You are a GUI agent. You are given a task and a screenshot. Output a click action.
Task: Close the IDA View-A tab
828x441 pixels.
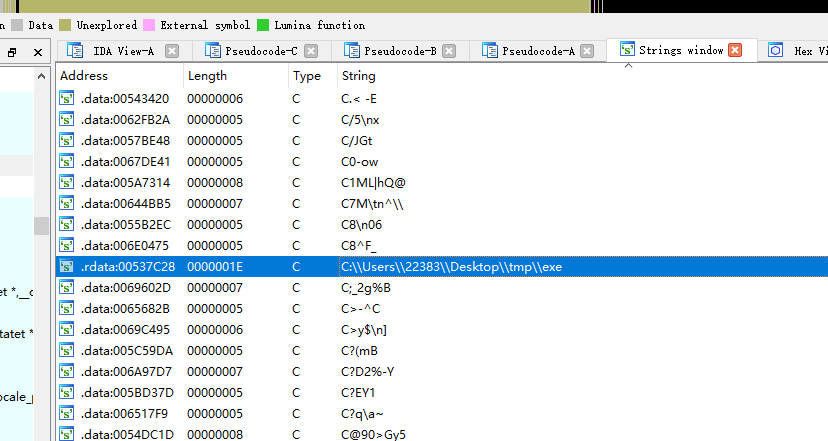point(172,51)
